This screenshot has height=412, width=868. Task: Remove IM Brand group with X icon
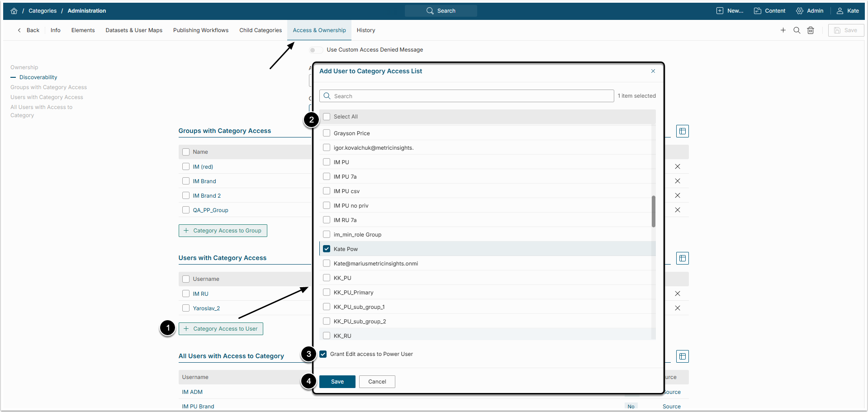point(677,181)
